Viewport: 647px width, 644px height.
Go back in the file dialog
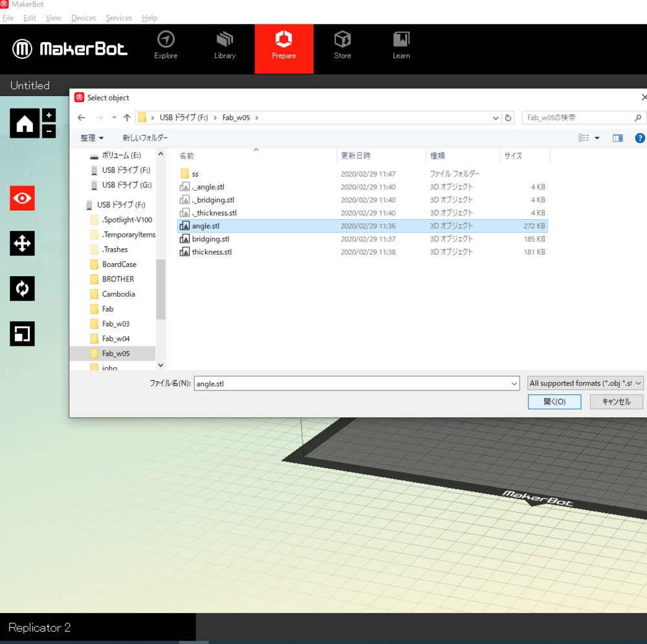(82, 118)
